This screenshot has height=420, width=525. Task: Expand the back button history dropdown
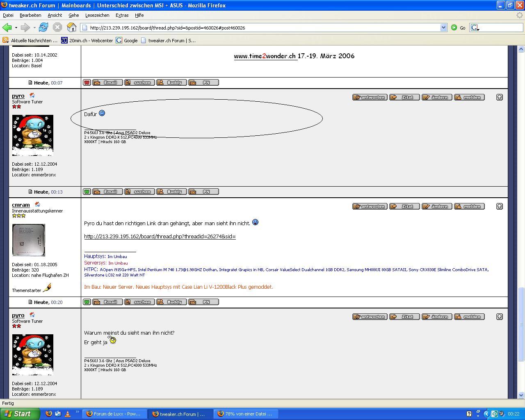click(16, 28)
